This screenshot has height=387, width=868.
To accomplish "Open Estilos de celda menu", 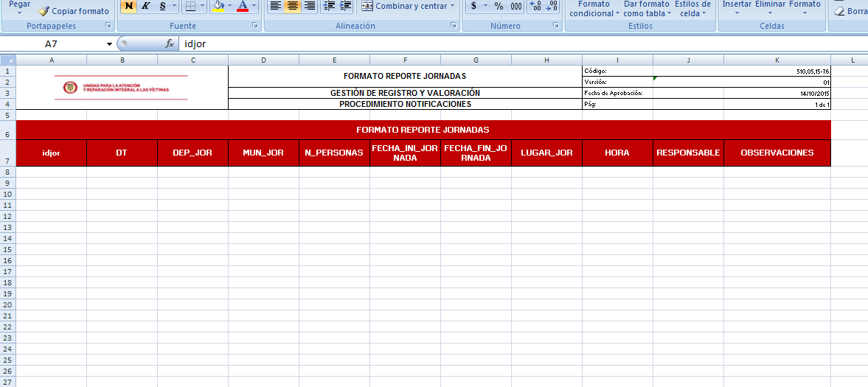I will 692,8.
